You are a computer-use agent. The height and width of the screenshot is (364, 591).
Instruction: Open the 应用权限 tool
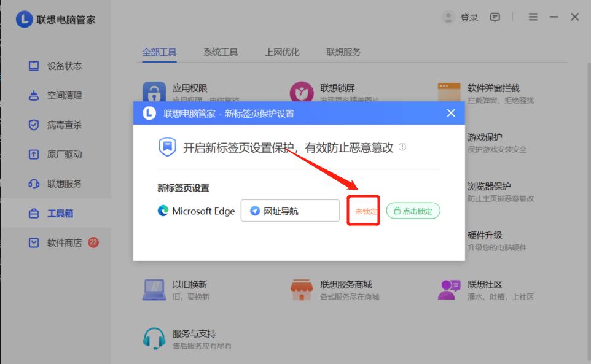pos(190,88)
